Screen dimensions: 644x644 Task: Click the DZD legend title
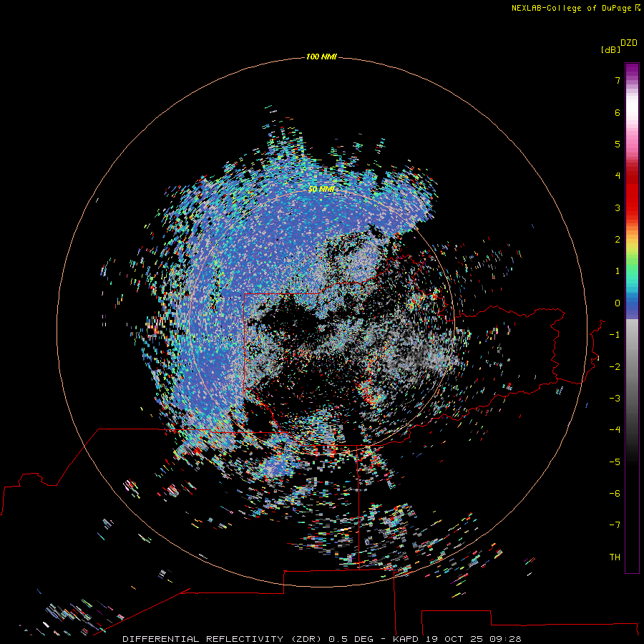pyautogui.click(x=629, y=43)
